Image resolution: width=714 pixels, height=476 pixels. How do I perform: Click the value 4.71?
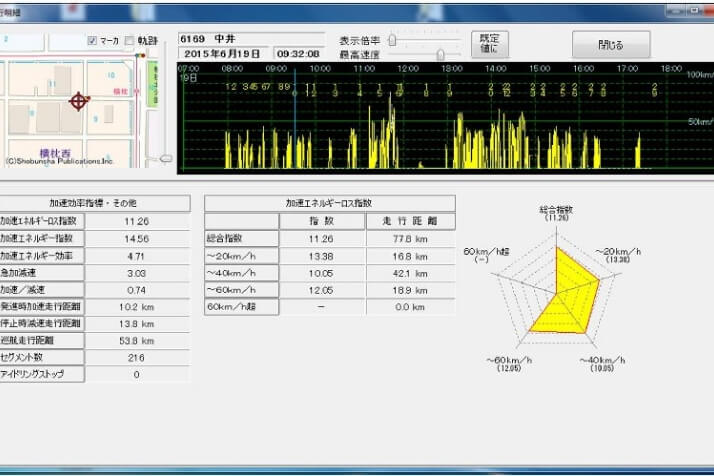[137, 256]
